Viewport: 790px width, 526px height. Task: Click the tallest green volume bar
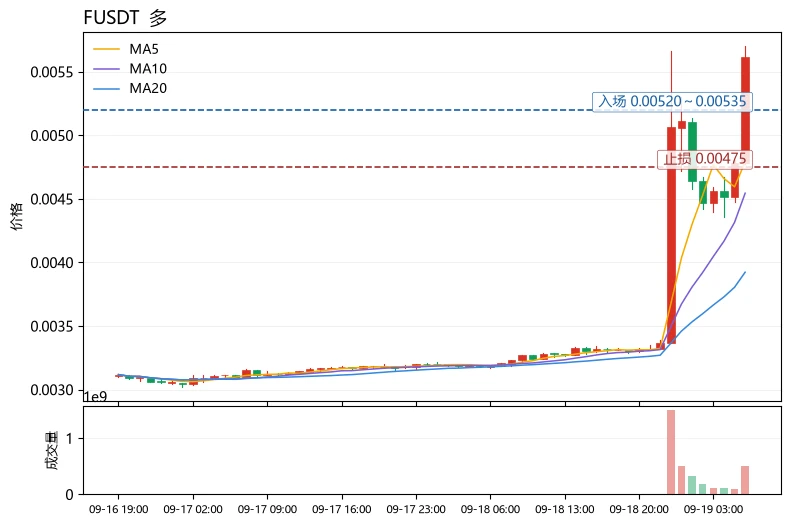(692, 485)
